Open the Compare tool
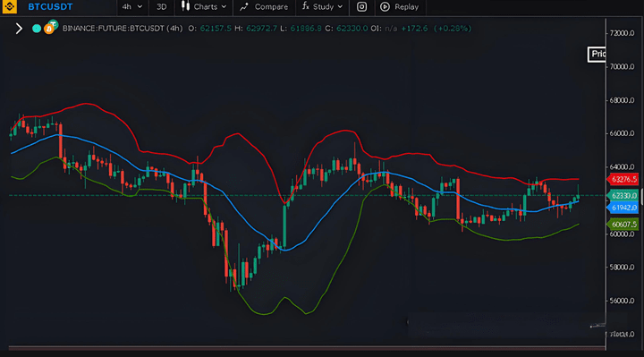The height and width of the screenshot is (357, 644). (264, 6)
